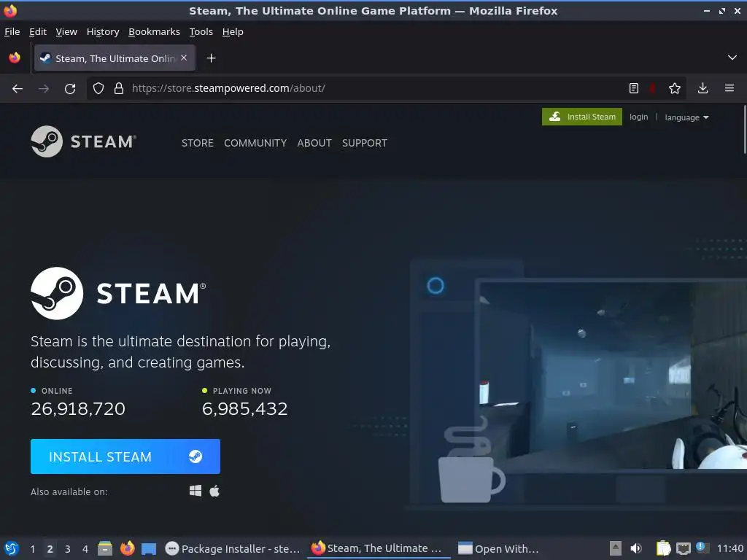Open the History menu

[x=102, y=31]
